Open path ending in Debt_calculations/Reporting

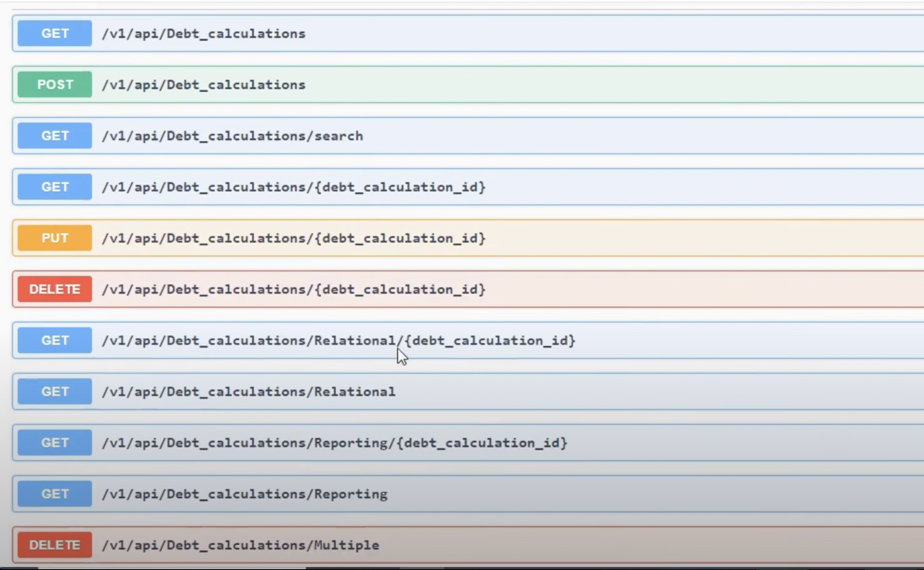244,494
